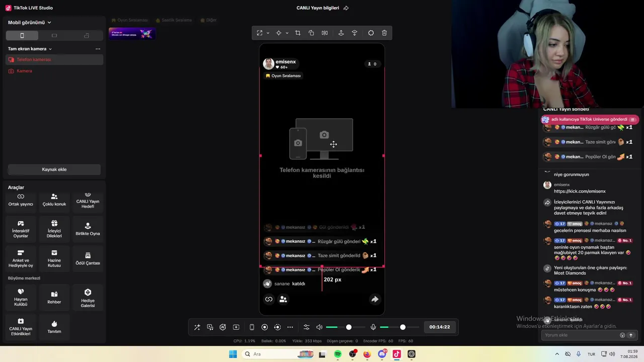Click the fit-to-screen icon in the canvas toolbar

260,33
